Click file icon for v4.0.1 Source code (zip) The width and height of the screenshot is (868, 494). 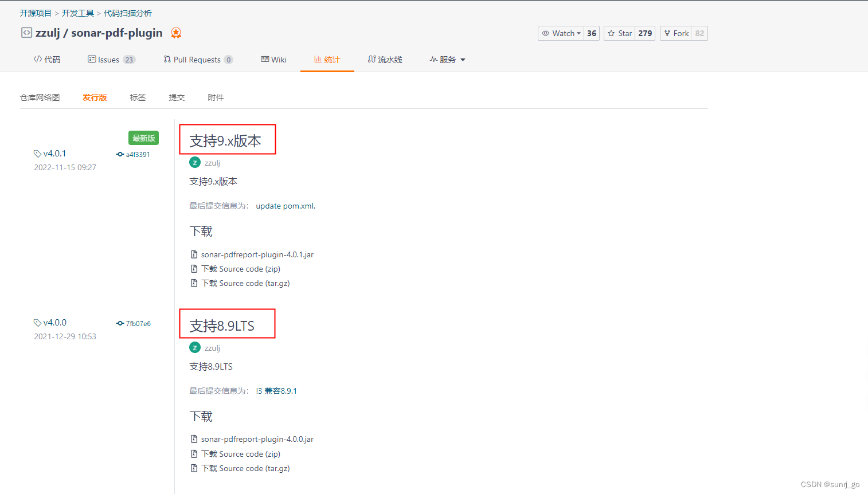pyautogui.click(x=194, y=269)
